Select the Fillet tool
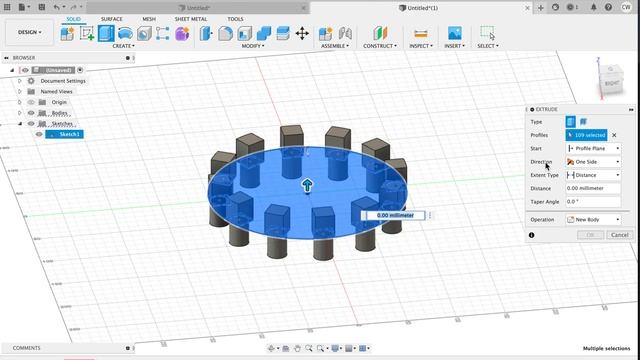640x360 pixels. [225, 33]
